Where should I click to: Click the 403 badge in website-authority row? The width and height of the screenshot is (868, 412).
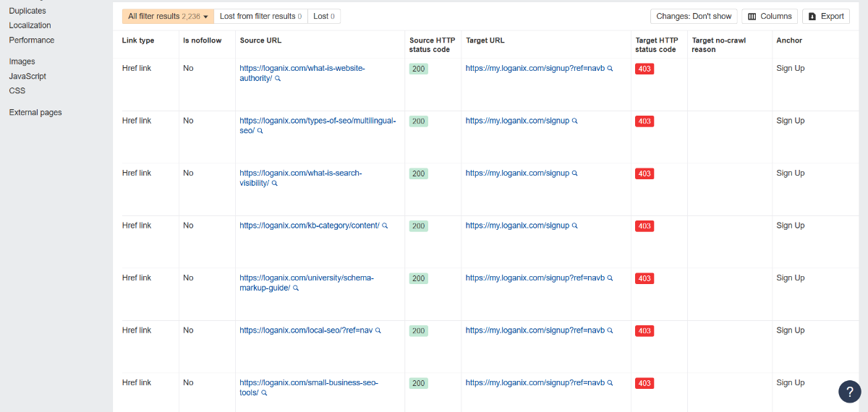(x=644, y=69)
